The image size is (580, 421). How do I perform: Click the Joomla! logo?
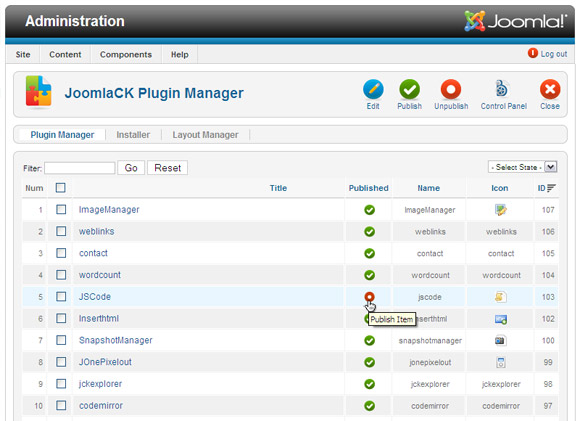516,21
